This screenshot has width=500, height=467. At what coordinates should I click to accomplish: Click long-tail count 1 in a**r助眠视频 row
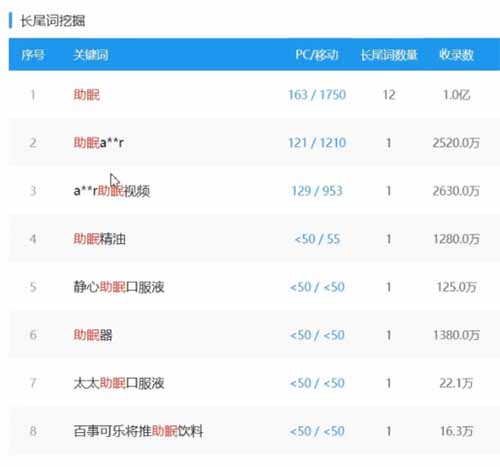389,191
